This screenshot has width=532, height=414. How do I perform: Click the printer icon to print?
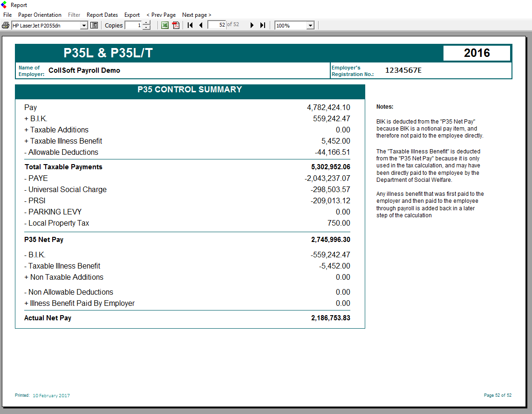pos(6,25)
